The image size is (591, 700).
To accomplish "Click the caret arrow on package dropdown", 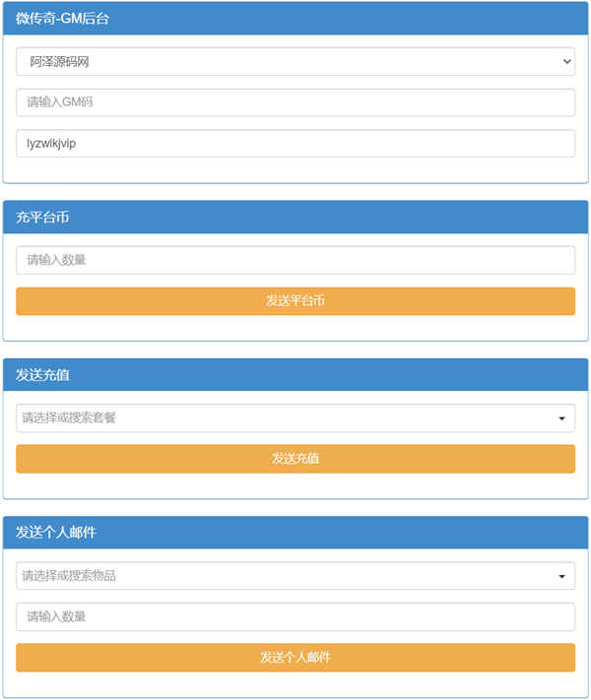I will (x=561, y=418).
